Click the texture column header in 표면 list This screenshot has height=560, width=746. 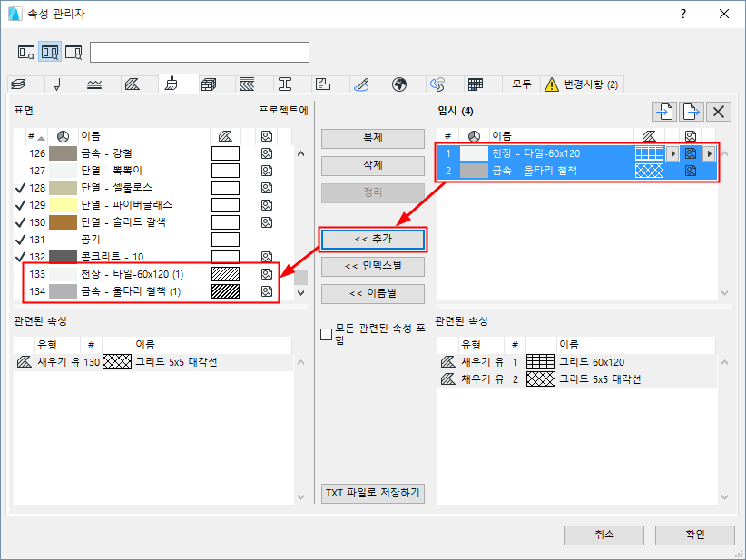[267, 136]
